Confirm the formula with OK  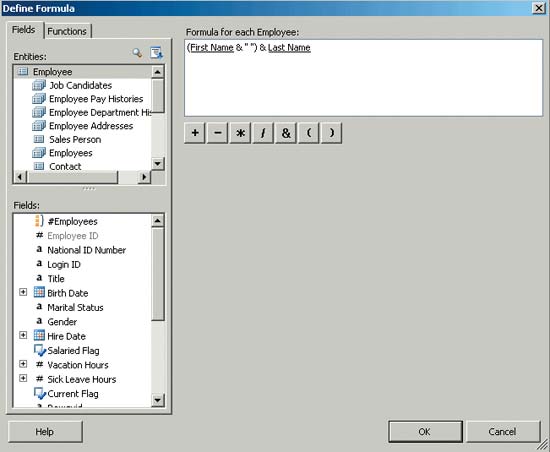point(425,432)
